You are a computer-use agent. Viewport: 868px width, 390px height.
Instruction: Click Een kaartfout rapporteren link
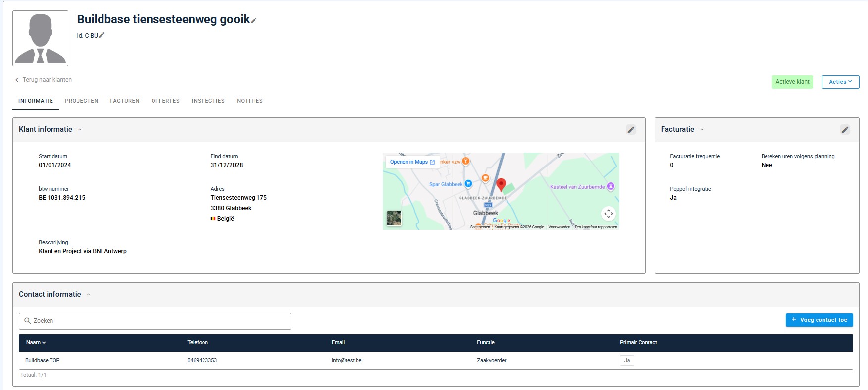tap(596, 227)
